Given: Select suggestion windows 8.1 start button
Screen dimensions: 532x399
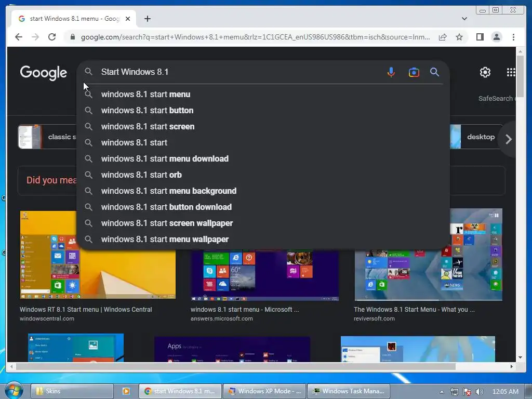Looking at the screenshot, I should click(263, 110).
